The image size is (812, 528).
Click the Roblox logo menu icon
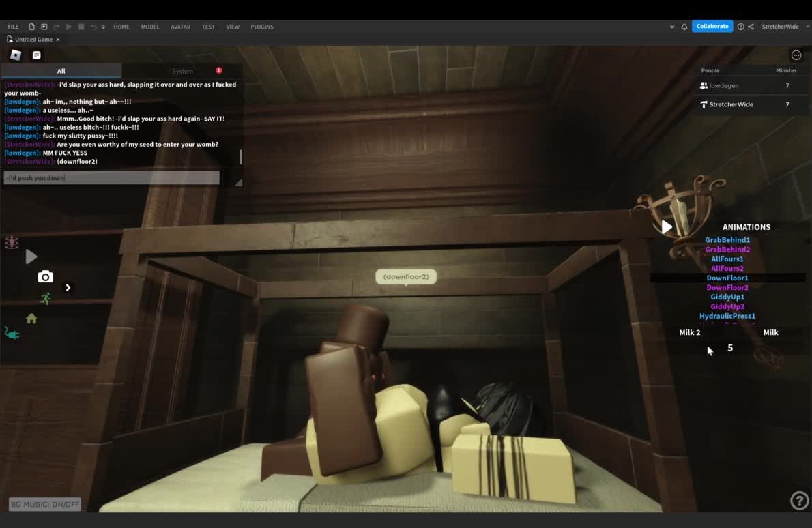[x=16, y=55]
